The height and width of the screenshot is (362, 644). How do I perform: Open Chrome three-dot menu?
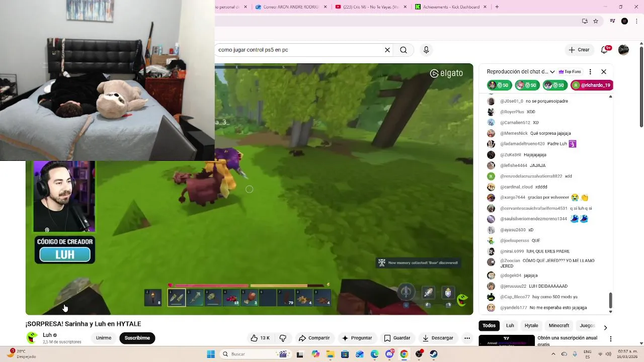pos(637,21)
